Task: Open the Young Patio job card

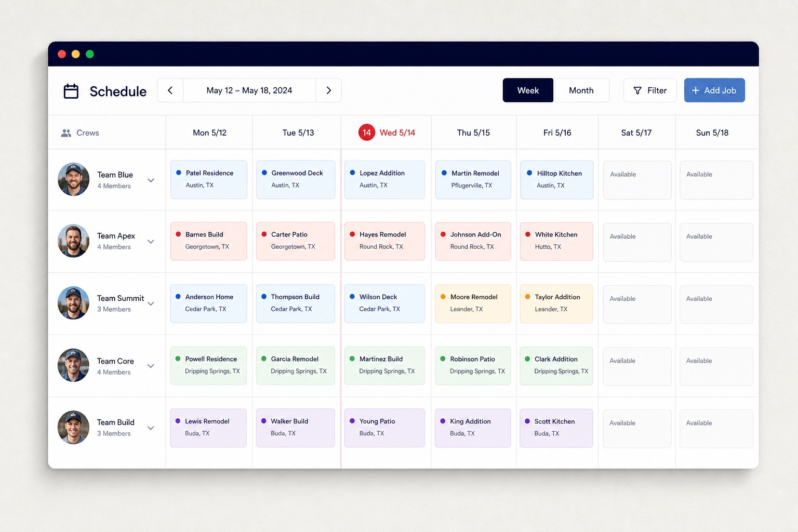Action: point(384,428)
